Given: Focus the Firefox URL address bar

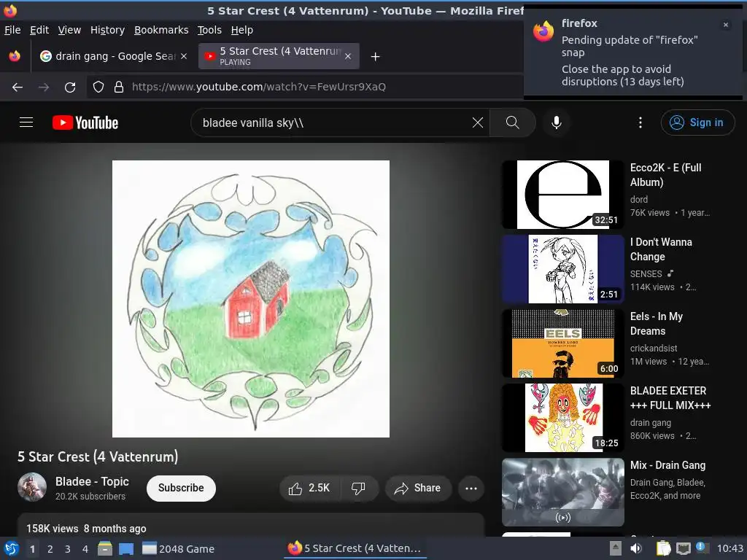Looking at the screenshot, I should [x=305, y=87].
